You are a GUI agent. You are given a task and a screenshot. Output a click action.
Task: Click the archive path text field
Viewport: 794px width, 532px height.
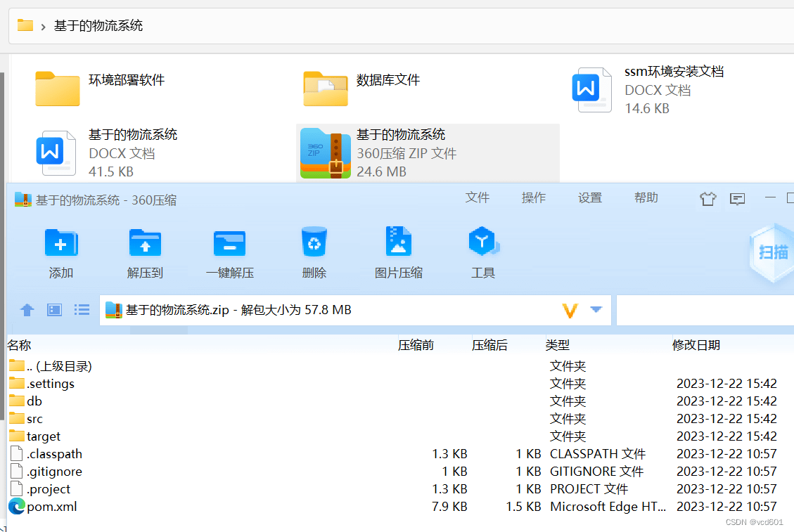355,310
